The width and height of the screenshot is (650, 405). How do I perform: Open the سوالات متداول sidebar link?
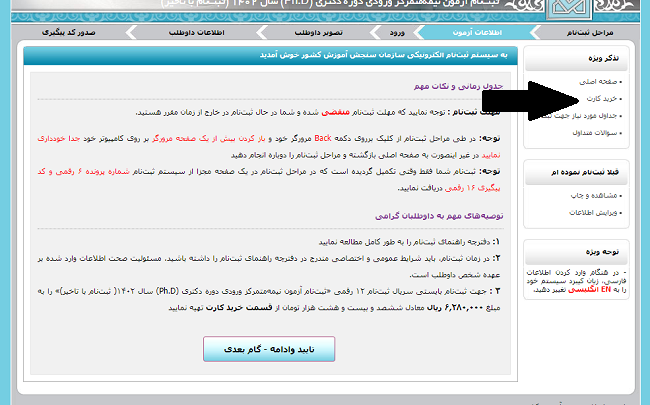pyautogui.click(x=597, y=133)
